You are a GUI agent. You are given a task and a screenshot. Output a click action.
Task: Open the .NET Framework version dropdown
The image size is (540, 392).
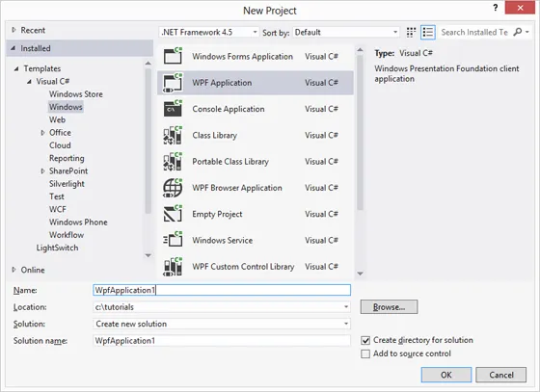209,33
